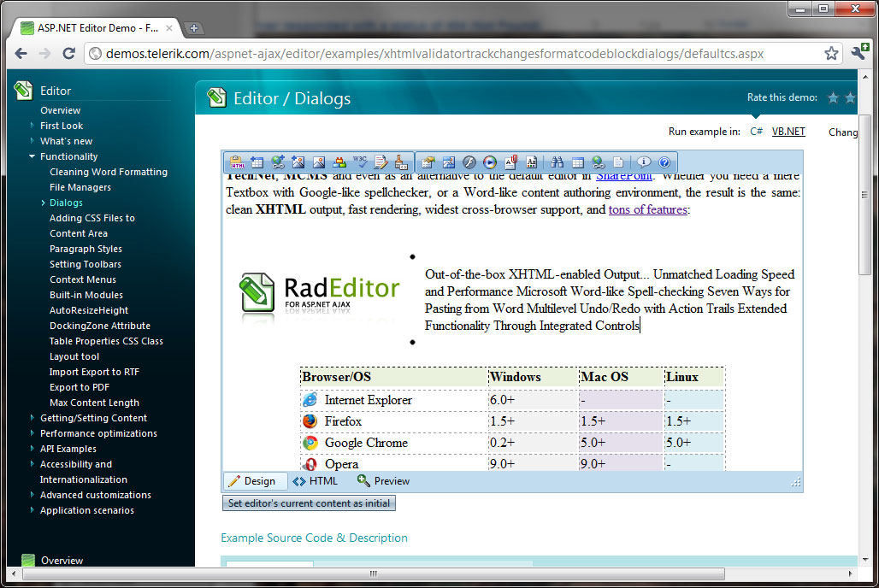Viewport: 879px width, 588px height.
Task: Follow the 'tons of features' link
Action: [647, 209]
